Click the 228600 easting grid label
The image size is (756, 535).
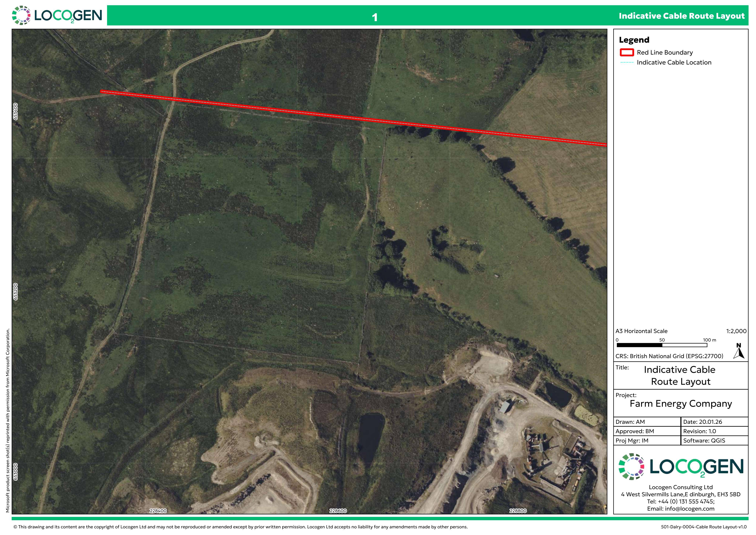click(x=338, y=511)
